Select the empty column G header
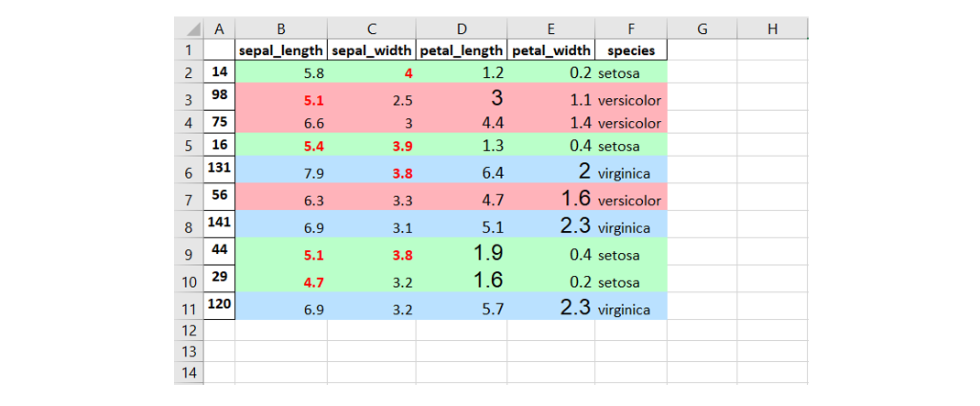The image size is (980, 406). (702, 28)
